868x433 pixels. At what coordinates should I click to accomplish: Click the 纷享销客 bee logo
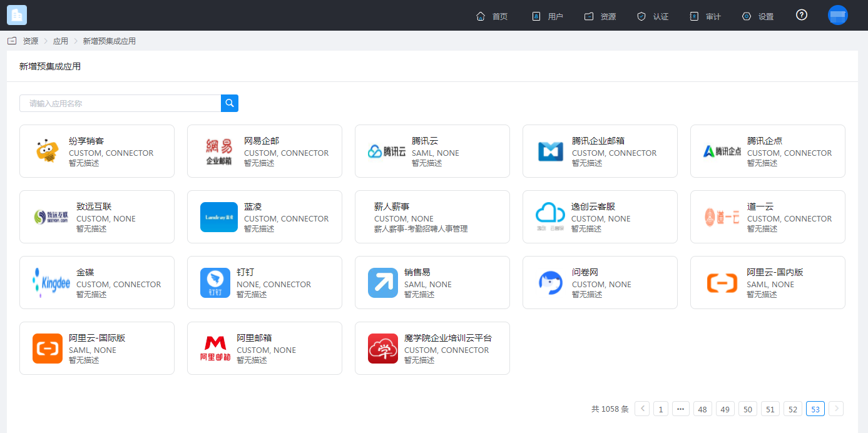[48, 151]
